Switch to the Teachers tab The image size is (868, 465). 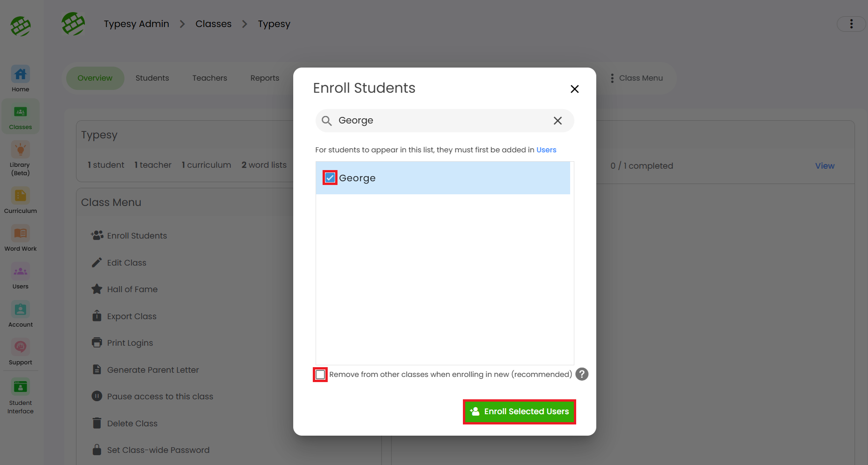pos(210,78)
